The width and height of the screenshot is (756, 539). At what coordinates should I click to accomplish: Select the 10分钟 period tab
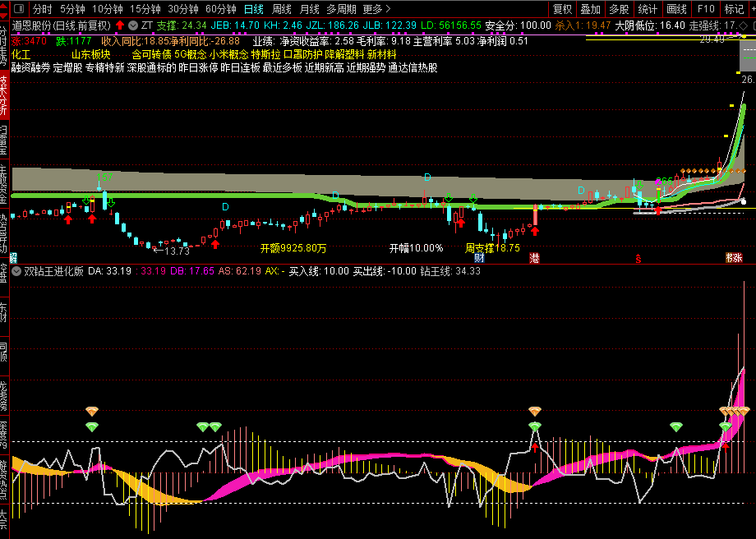click(x=107, y=9)
